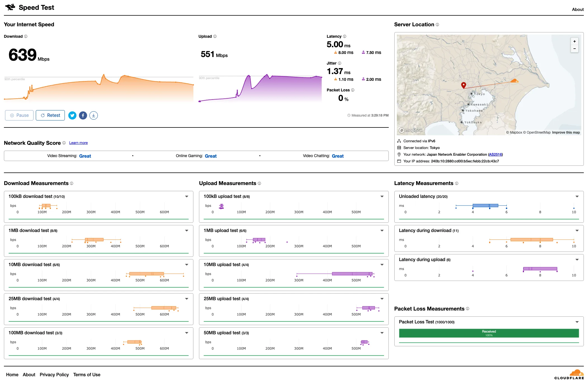The width and height of the screenshot is (588, 386).
Task: Open the AS2516 network link
Action: tap(495, 154)
